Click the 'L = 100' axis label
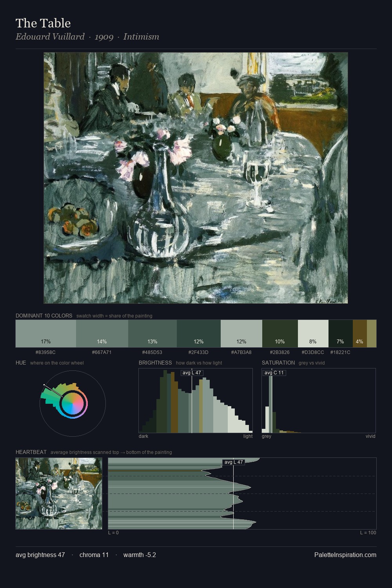This screenshot has width=392, height=588. coord(368,533)
